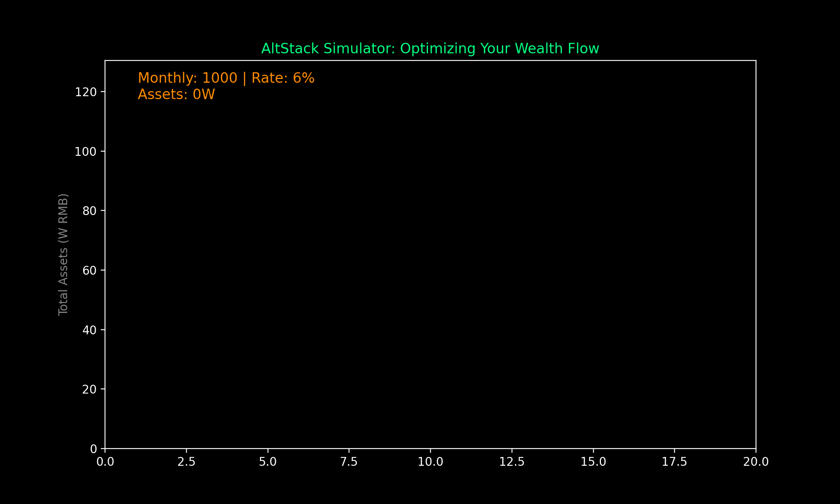Click the 'Assets: 0W' annotation

[x=176, y=94]
